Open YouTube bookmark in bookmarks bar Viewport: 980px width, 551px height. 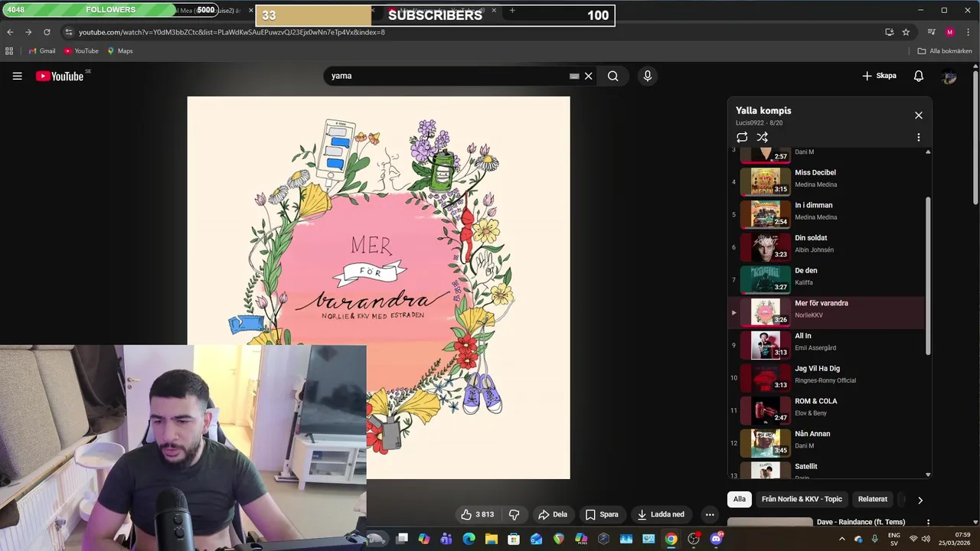[81, 51]
